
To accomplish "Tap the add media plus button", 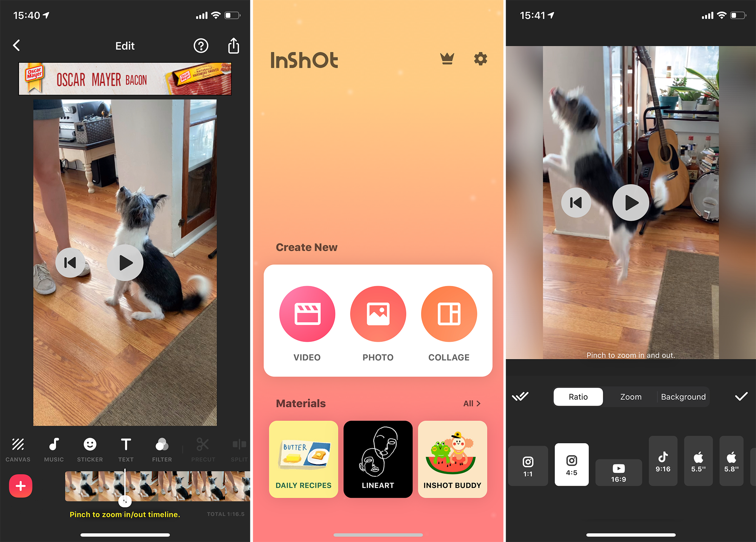I will click(21, 486).
